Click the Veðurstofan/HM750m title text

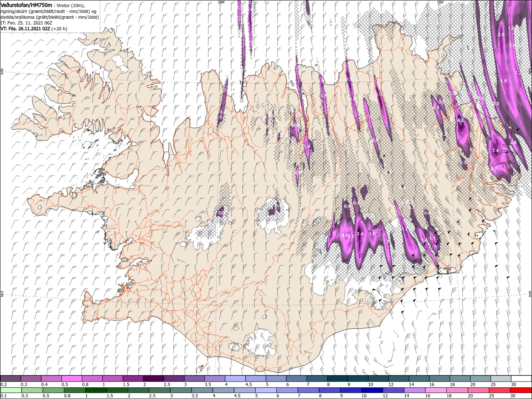click(x=26, y=5)
